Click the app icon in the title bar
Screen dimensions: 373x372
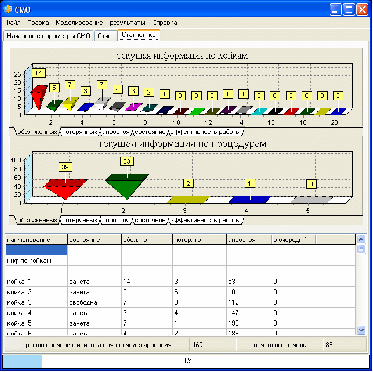tap(7, 9)
